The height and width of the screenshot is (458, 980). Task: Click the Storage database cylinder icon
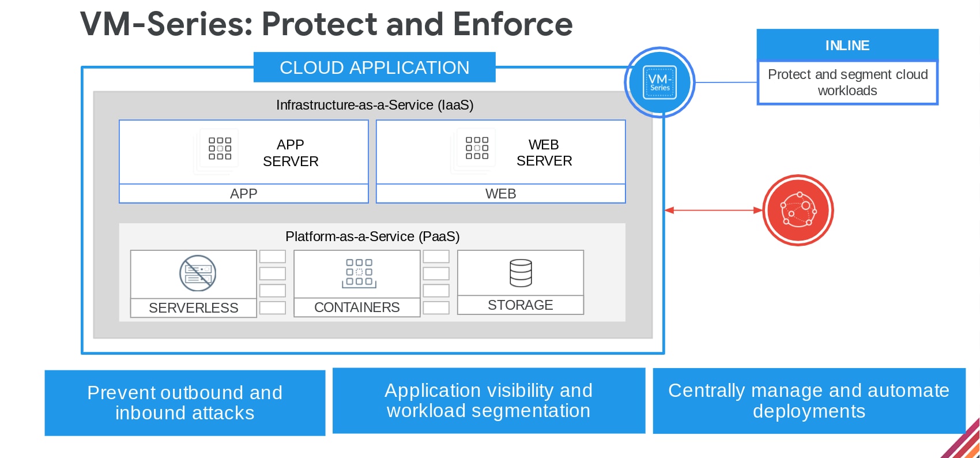coord(521,273)
